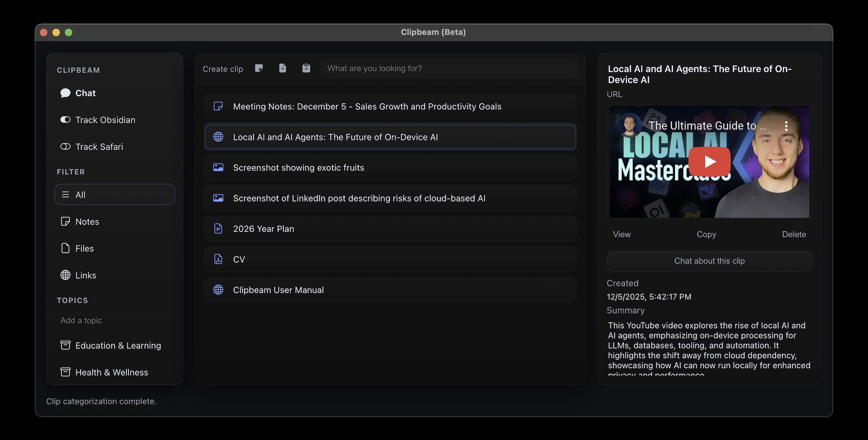Open the Education & Learning topic

tap(118, 345)
